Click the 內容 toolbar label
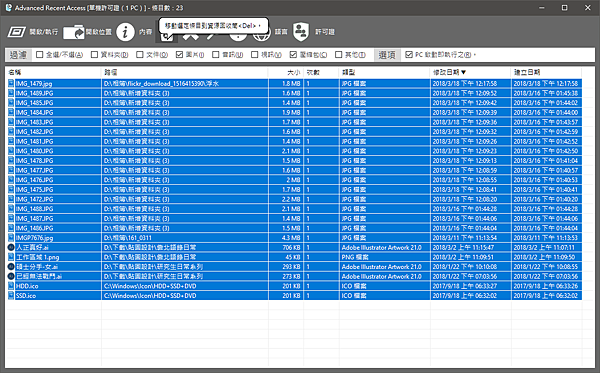 [145, 32]
